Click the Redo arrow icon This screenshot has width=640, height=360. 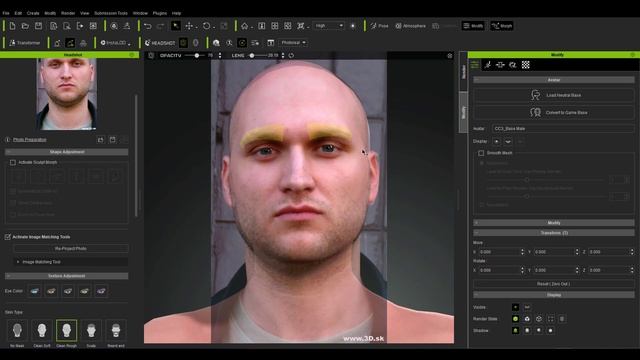click(161, 26)
